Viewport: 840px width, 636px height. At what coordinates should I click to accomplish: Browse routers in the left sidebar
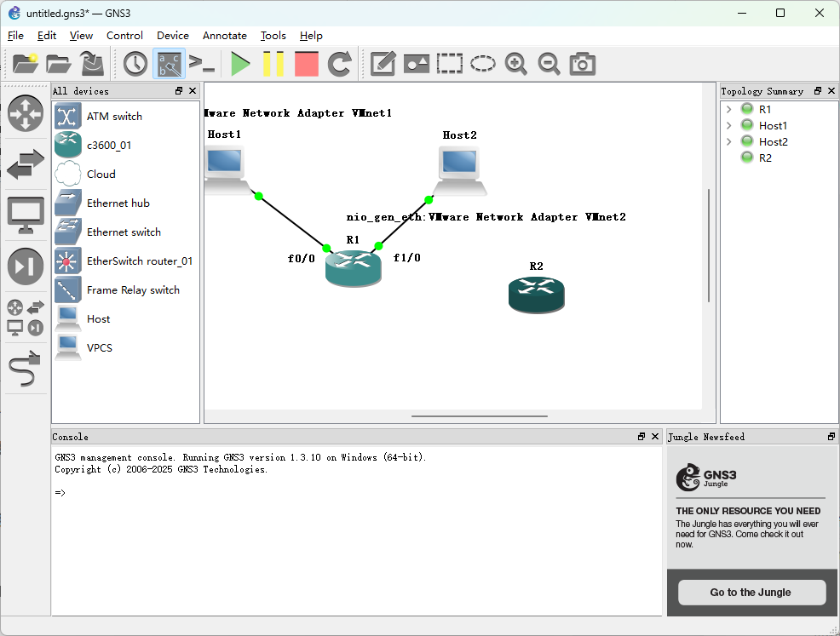(x=26, y=113)
